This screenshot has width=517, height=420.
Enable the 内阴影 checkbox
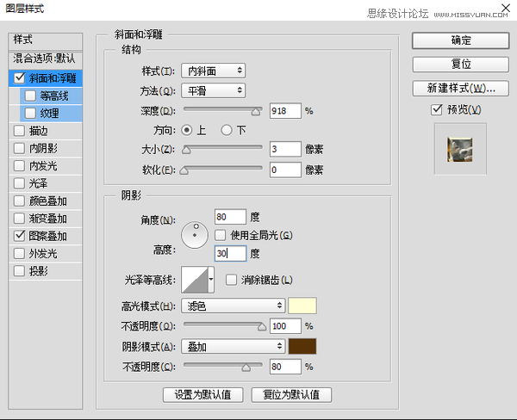coord(19,148)
